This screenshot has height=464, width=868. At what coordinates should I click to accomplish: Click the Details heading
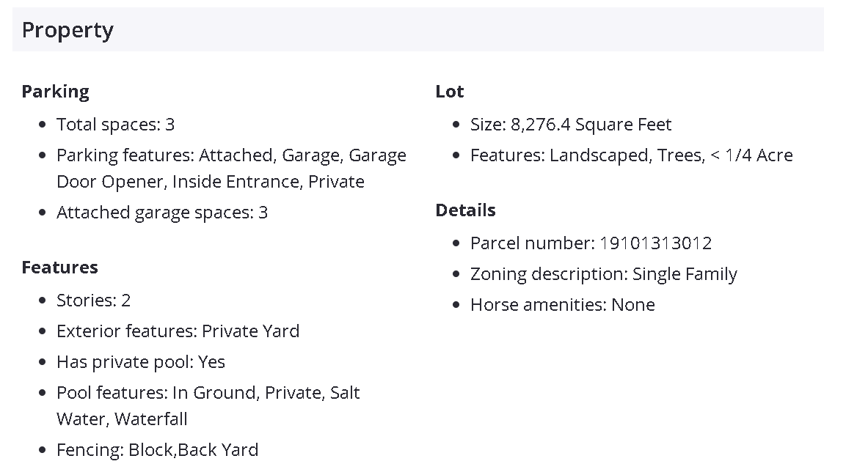465,210
